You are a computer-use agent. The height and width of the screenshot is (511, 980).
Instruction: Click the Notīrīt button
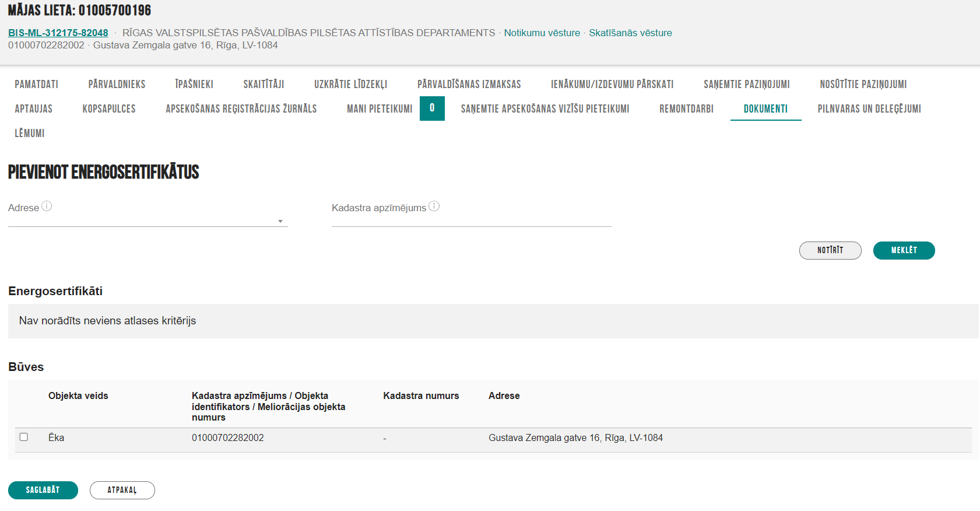830,250
